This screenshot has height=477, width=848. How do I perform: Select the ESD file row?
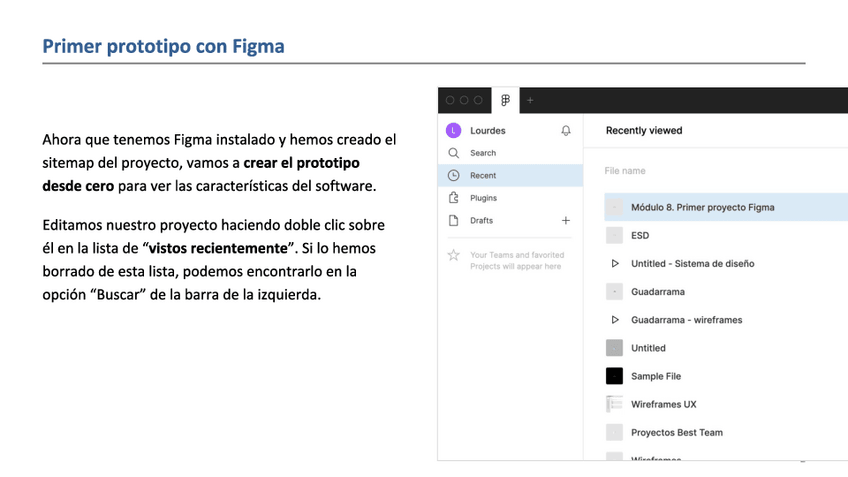640,236
